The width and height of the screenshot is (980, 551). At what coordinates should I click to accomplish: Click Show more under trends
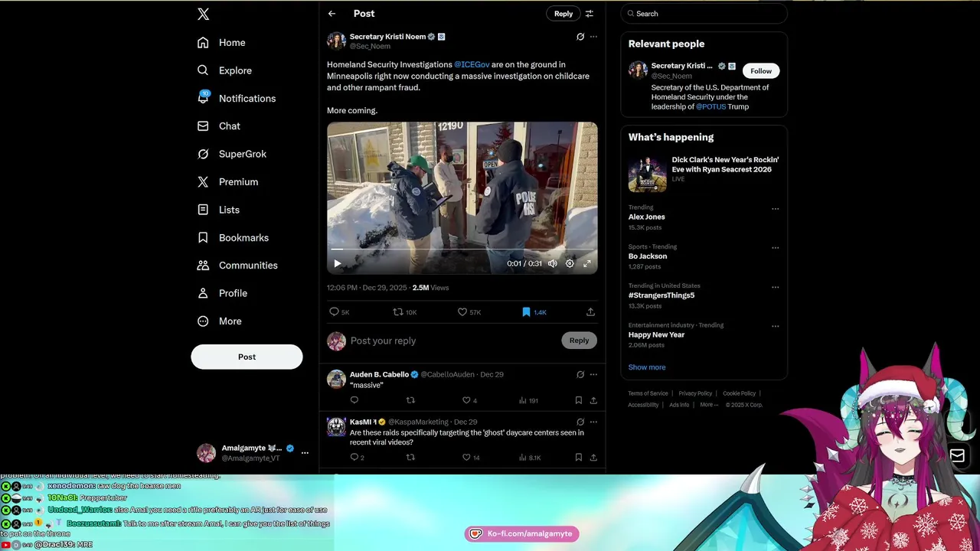(647, 367)
